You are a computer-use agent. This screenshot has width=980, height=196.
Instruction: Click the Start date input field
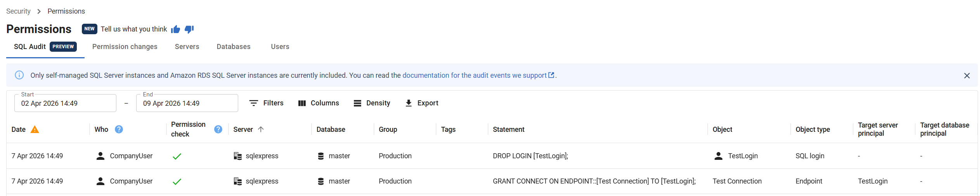tap(65, 103)
